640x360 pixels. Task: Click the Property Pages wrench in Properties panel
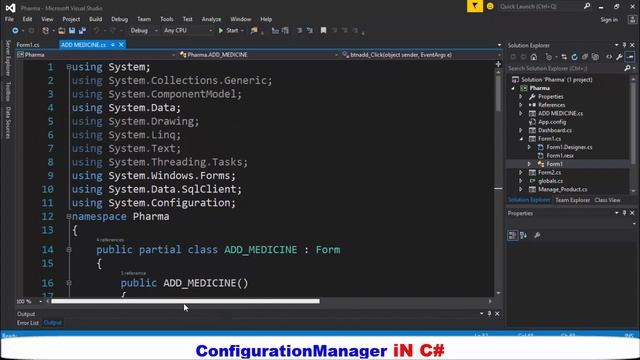click(x=537, y=235)
